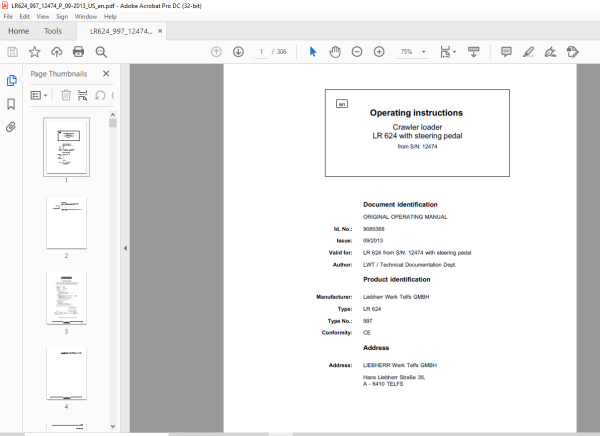Activate the Hand pan tool
Viewport: 600px width, 436px height.
click(335, 52)
